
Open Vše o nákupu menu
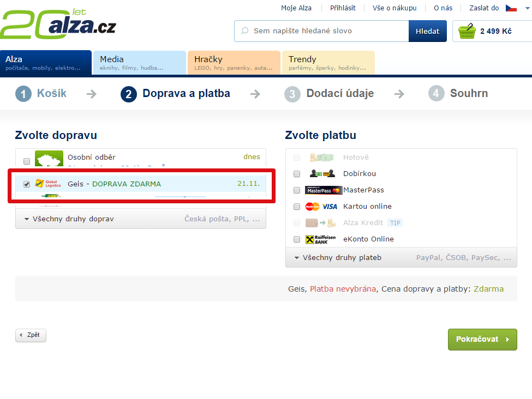tap(394, 8)
